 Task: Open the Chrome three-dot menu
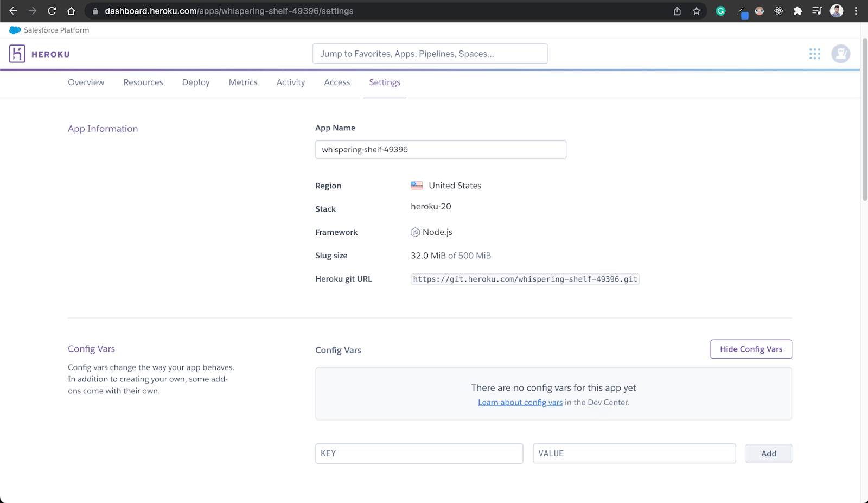click(x=856, y=11)
